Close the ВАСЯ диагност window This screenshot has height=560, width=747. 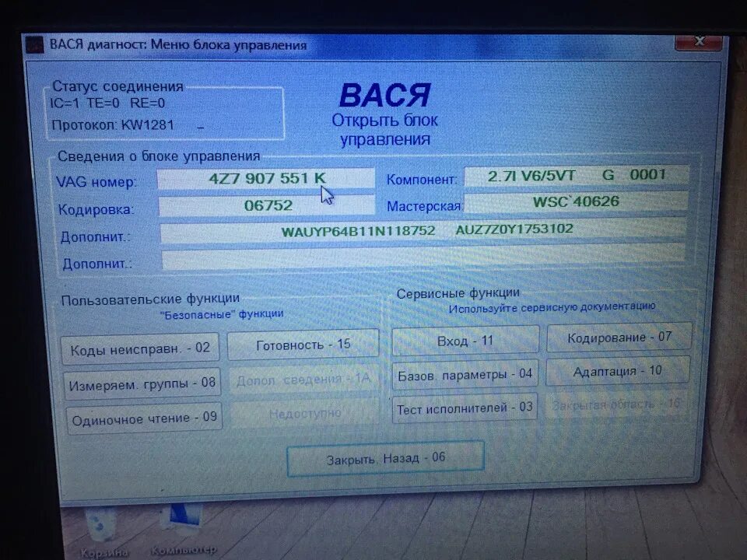[x=699, y=41]
